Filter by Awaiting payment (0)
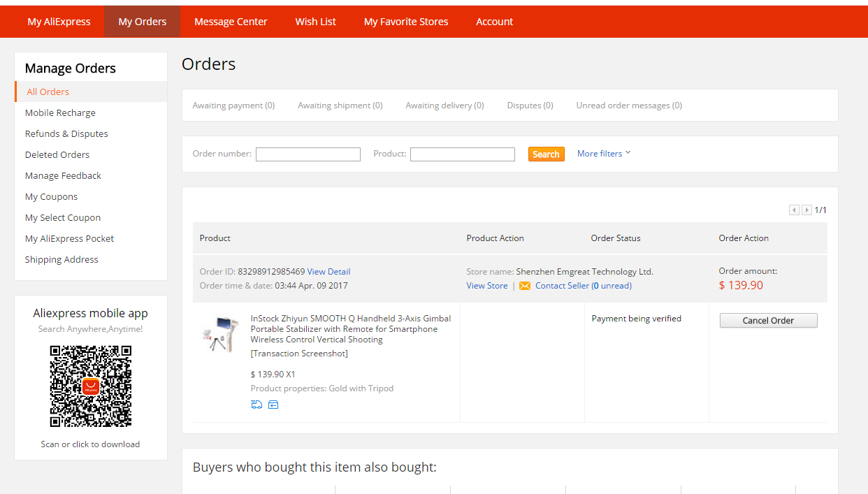Screen dimensions: 868x494 pyautogui.click(x=233, y=106)
